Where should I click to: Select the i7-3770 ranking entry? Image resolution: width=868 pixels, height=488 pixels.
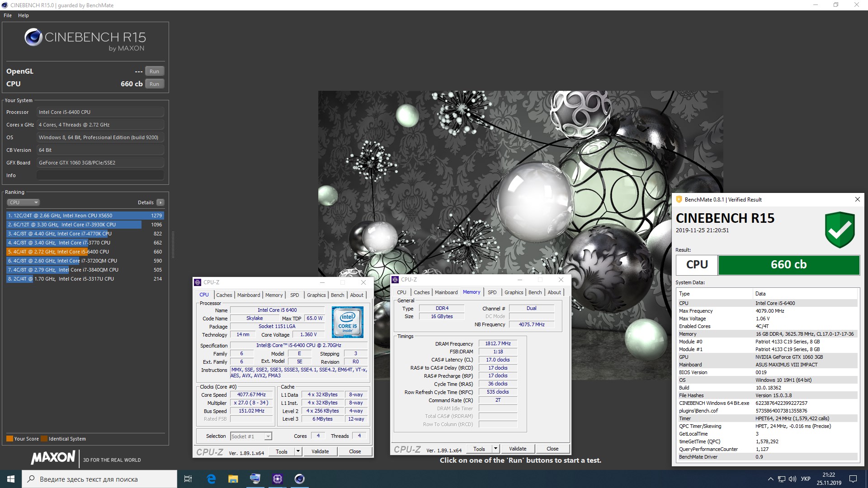[x=85, y=243]
